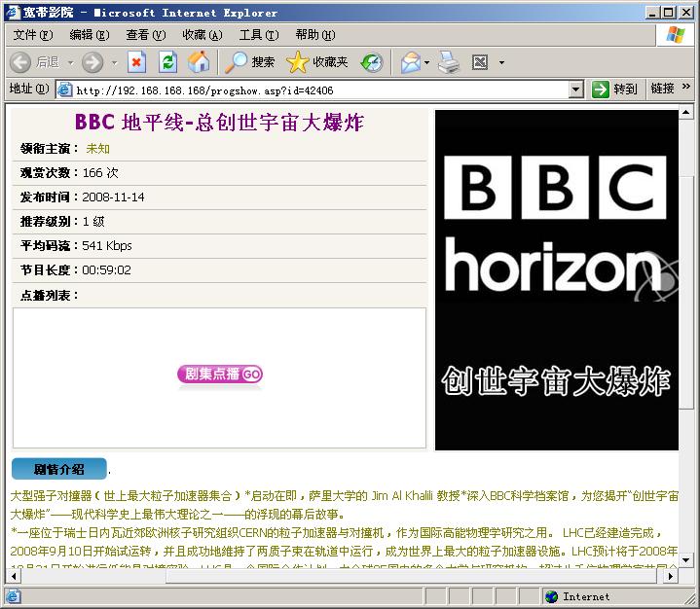Go to the Home page icon

click(199, 62)
